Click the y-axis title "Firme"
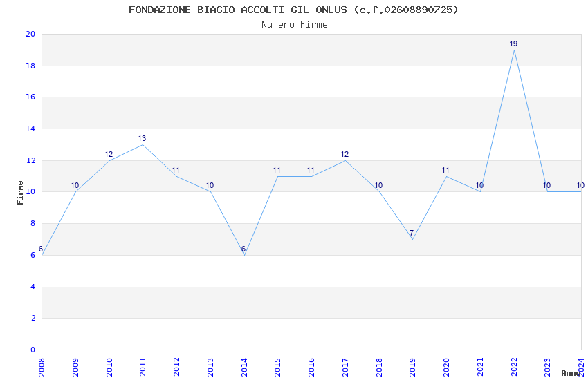Image resolution: width=588 pixels, height=380 pixels. 20,193
